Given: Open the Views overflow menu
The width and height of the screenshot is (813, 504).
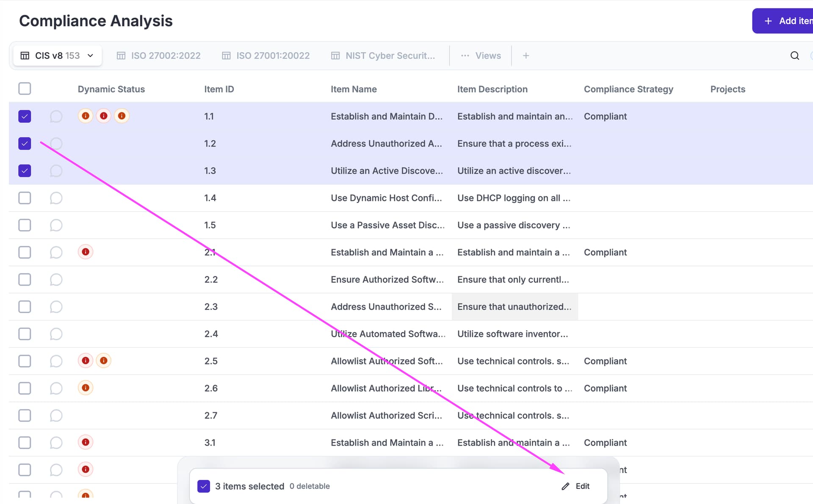Looking at the screenshot, I should tap(481, 55).
